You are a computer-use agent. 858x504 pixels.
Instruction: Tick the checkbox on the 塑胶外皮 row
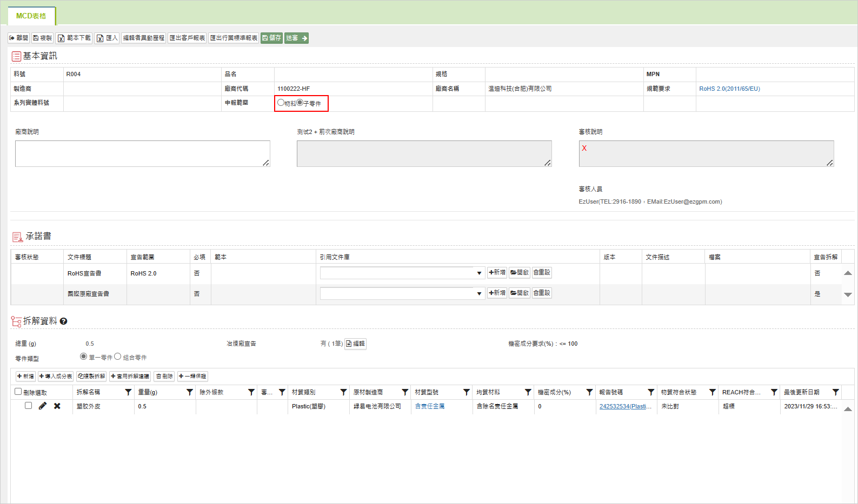coord(28,406)
